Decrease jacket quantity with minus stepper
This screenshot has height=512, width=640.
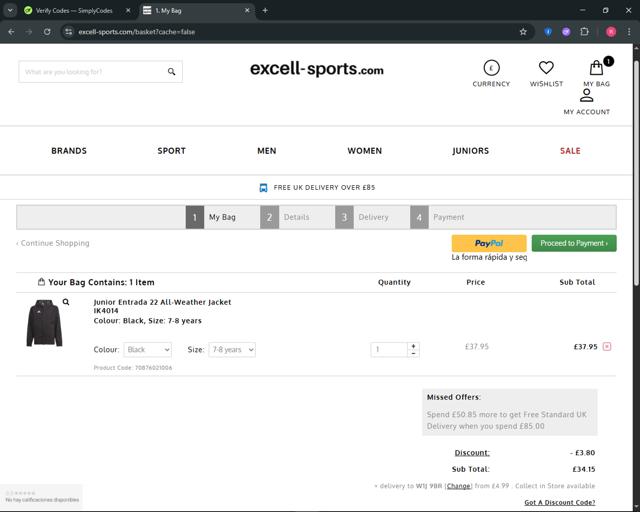(413, 353)
